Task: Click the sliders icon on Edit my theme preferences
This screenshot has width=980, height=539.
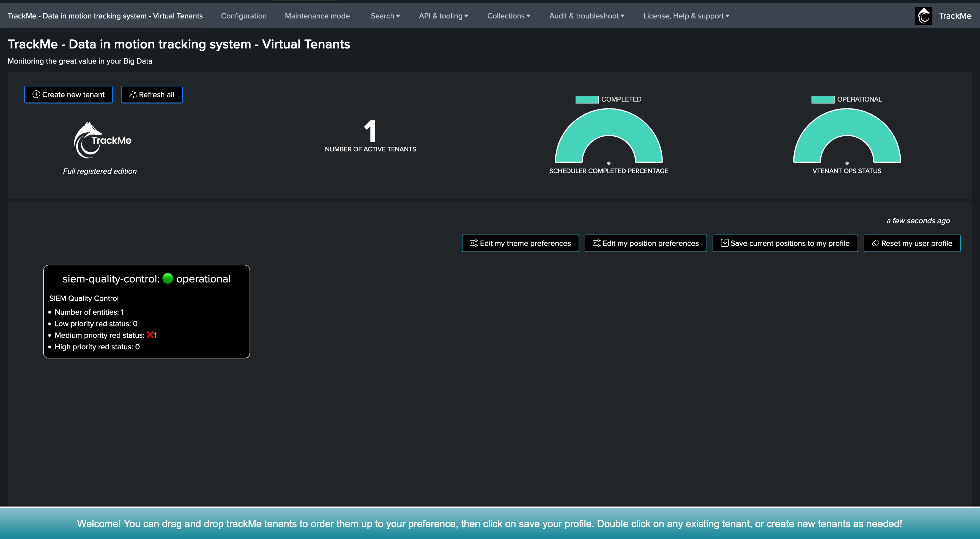Action: (474, 243)
